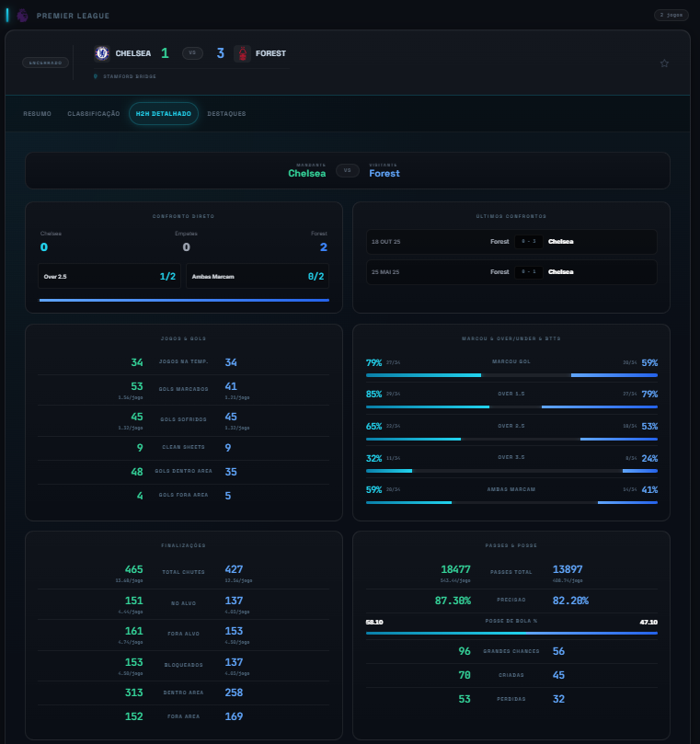Click the Bloqueados row label
The image size is (700, 744).
pyautogui.click(x=183, y=665)
